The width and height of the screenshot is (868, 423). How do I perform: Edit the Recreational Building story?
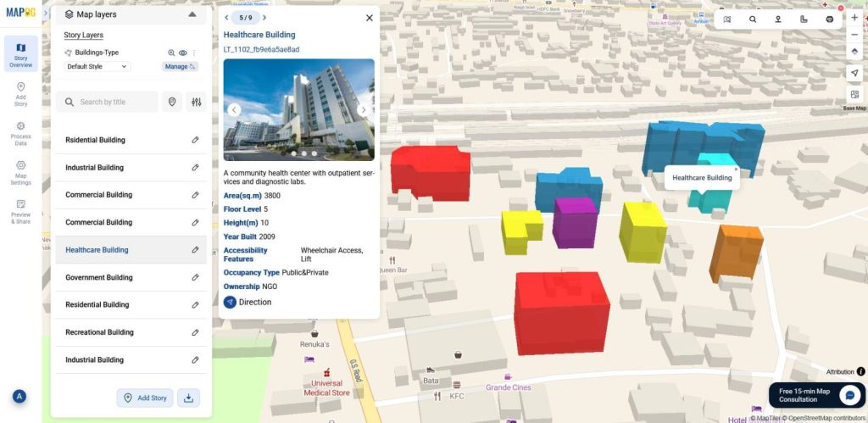196,332
